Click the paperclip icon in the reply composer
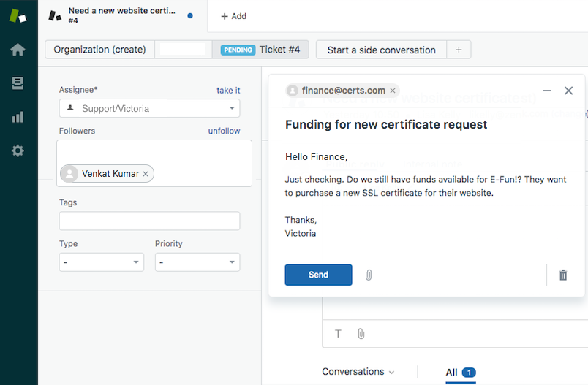The image size is (588, 385). [361, 334]
